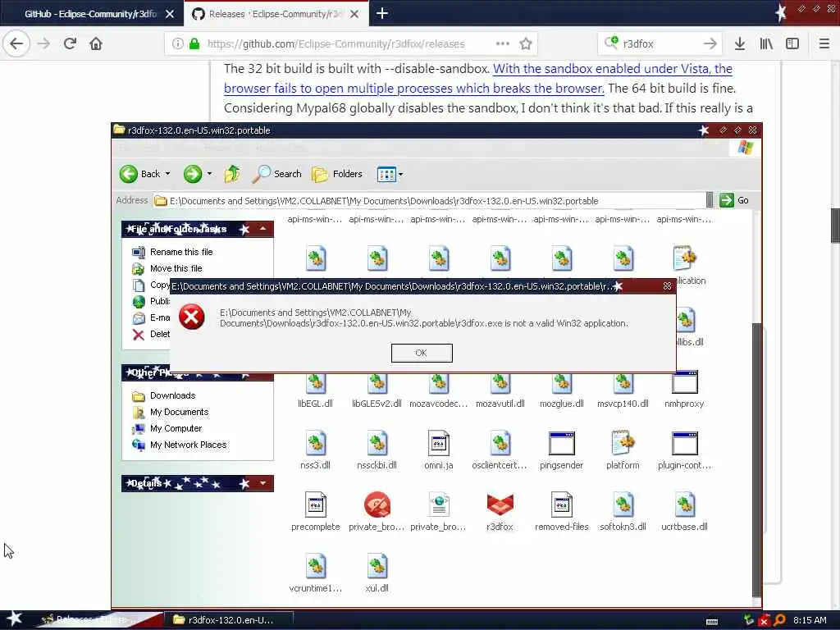Click Explorer Back button
This screenshot has height=630, width=840.
[x=139, y=174]
